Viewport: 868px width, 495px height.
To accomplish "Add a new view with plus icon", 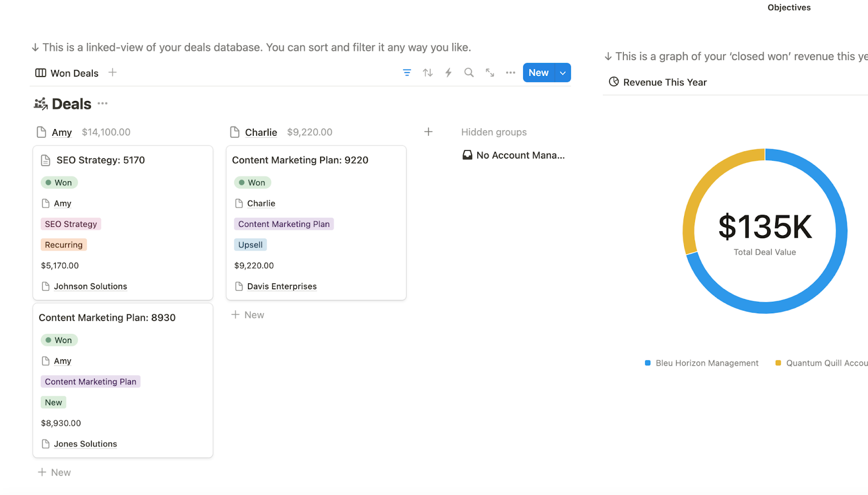I will click(x=112, y=73).
